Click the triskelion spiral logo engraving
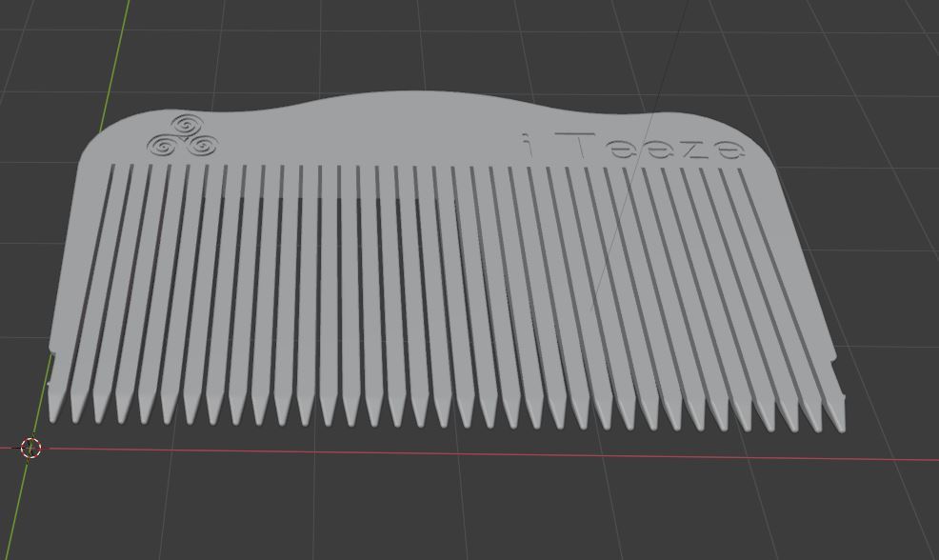The height and width of the screenshot is (560, 939). coord(187,135)
